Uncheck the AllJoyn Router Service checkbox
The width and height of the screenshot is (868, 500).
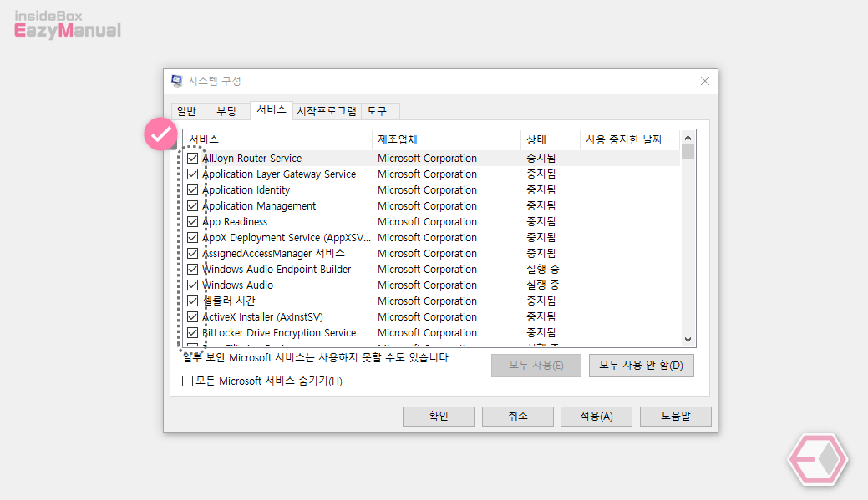click(193, 159)
